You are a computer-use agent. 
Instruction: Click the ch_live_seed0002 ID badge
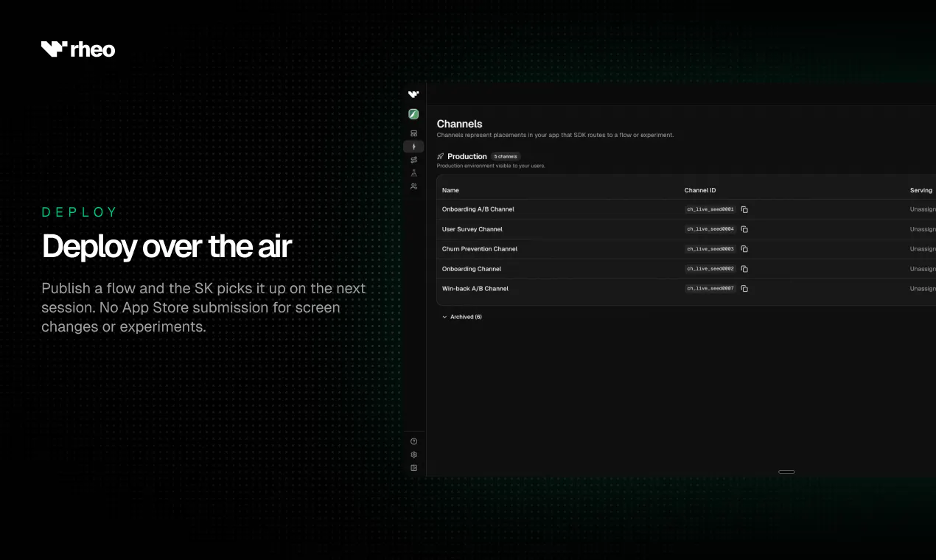pos(710,269)
